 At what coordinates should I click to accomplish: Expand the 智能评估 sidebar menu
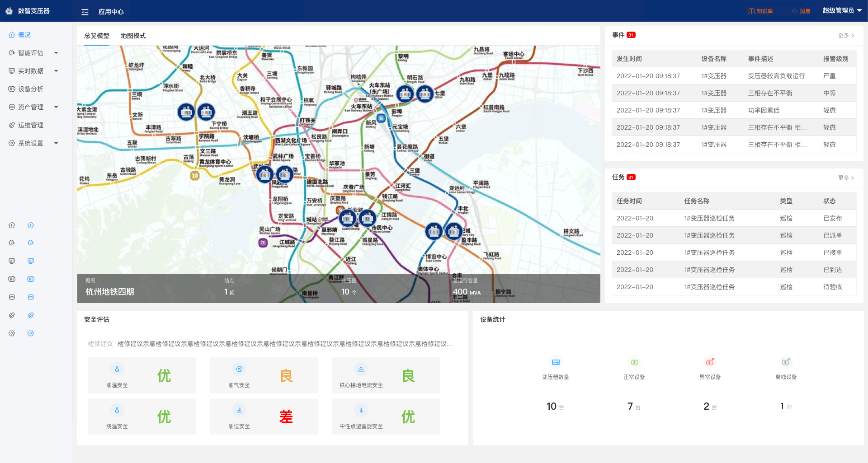pyautogui.click(x=56, y=53)
